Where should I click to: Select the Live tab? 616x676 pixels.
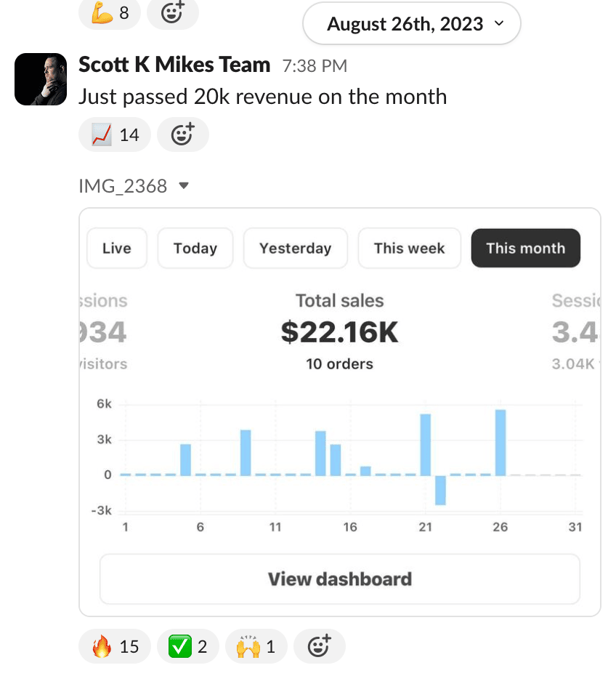click(x=117, y=248)
